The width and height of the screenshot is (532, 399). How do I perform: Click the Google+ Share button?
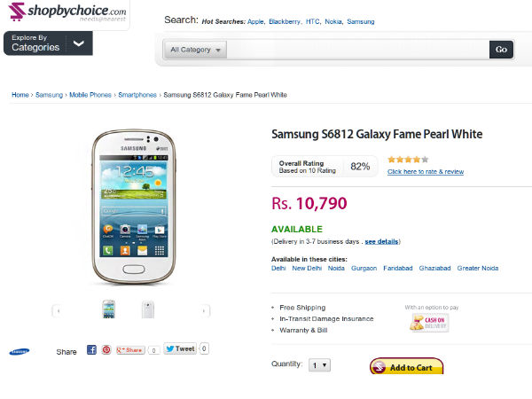(130, 350)
